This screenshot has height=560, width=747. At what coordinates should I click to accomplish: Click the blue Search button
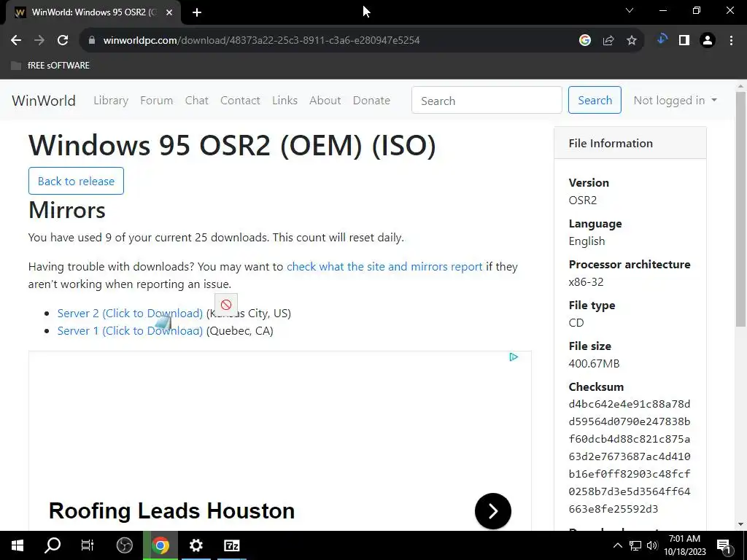(x=595, y=100)
